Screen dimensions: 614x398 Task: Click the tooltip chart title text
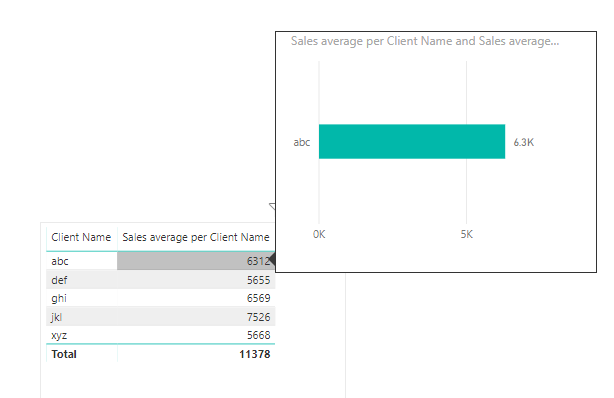coord(425,41)
